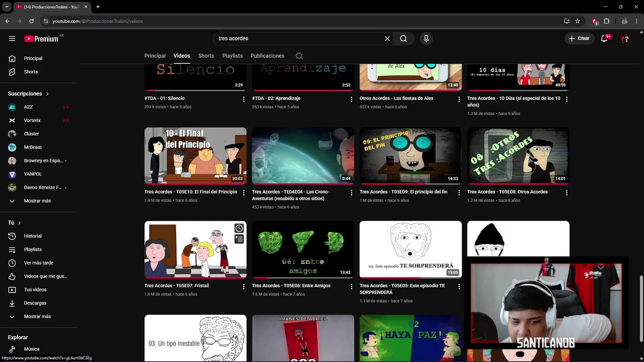Viewport: 644px width, 362px height.
Task: Open the hamburger guide menu
Action: click(x=12, y=38)
